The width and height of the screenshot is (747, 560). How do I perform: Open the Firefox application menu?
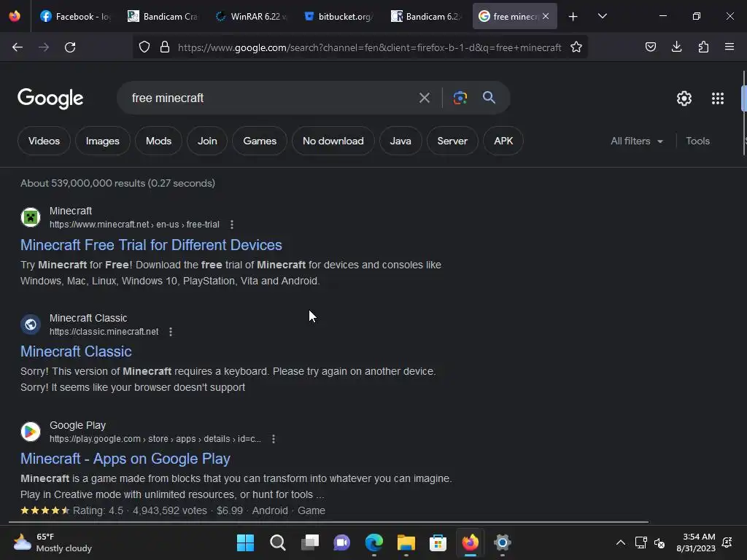(729, 47)
